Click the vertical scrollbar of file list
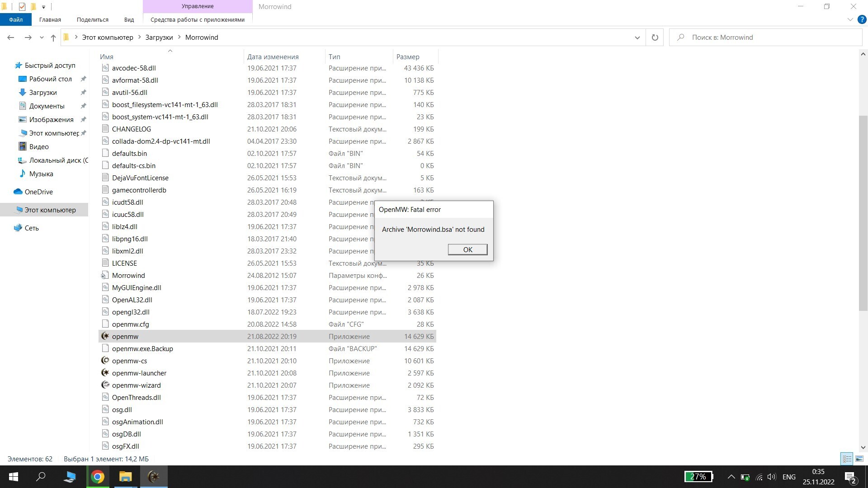 click(x=863, y=212)
